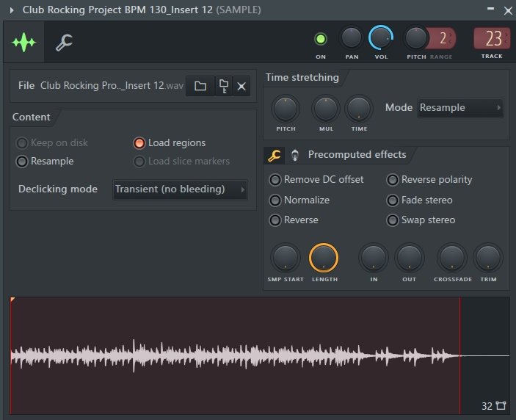Click the time stretching MUL knob

point(326,109)
